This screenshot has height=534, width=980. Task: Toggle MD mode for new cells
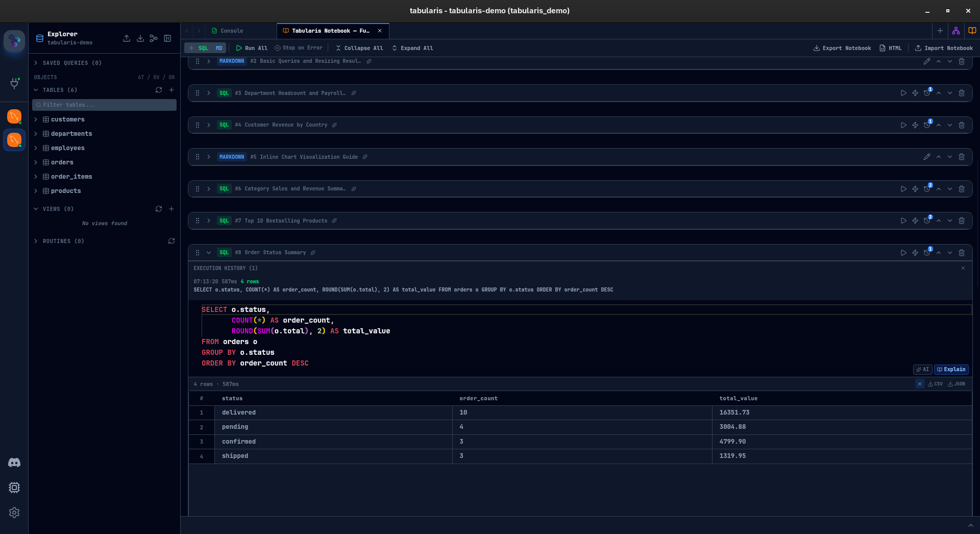point(219,47)
